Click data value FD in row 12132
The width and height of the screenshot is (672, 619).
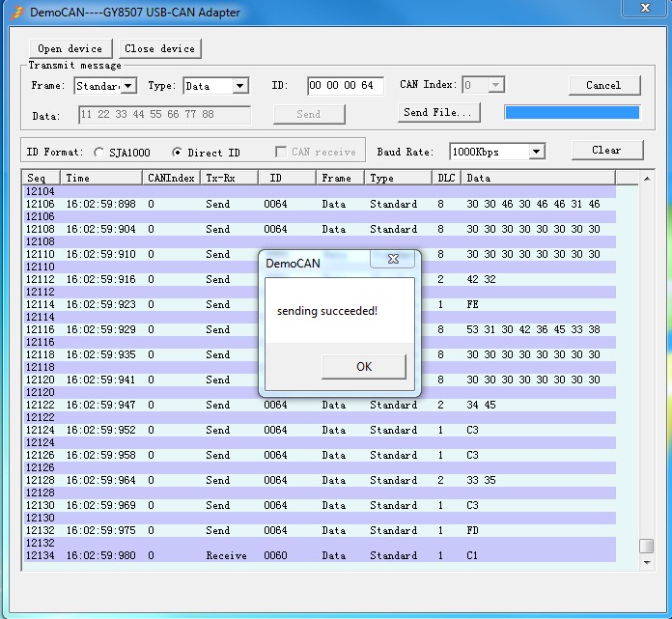tap(472, 531)
